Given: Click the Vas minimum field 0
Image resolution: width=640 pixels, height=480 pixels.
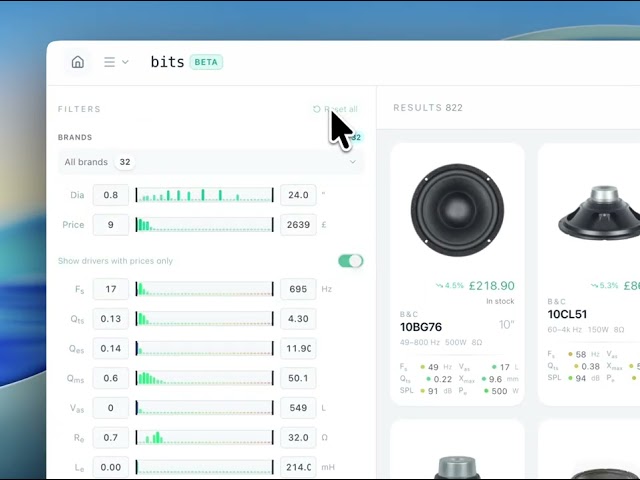Looking at the screenshot, I should click(x=111, y=408).
